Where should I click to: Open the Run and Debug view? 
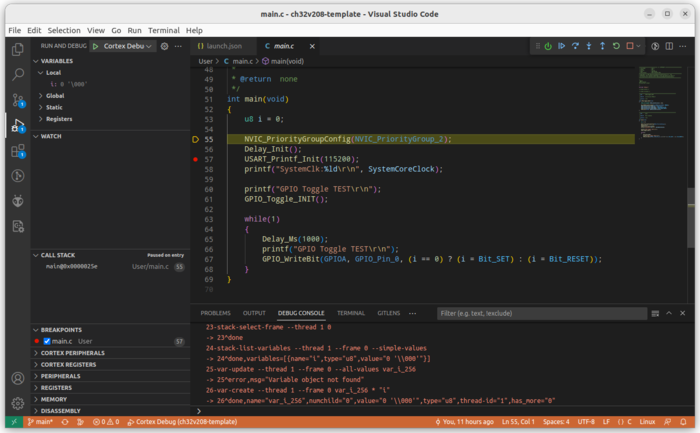pos(18,125)
